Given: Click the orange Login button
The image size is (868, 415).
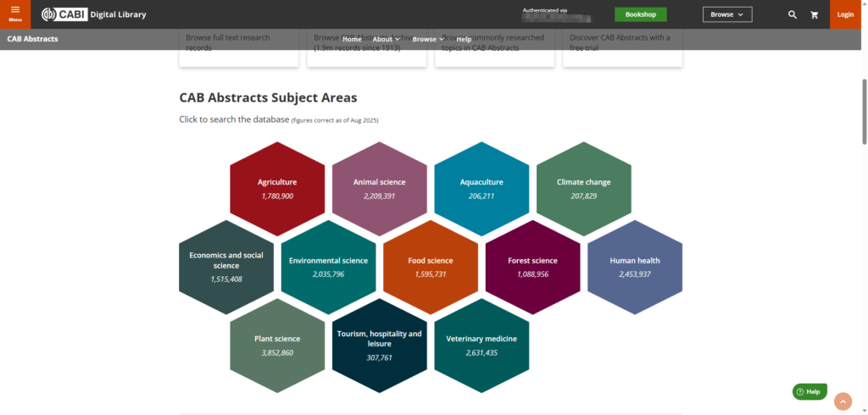Looking at the screenshot, I should click(x=845, y=14).
